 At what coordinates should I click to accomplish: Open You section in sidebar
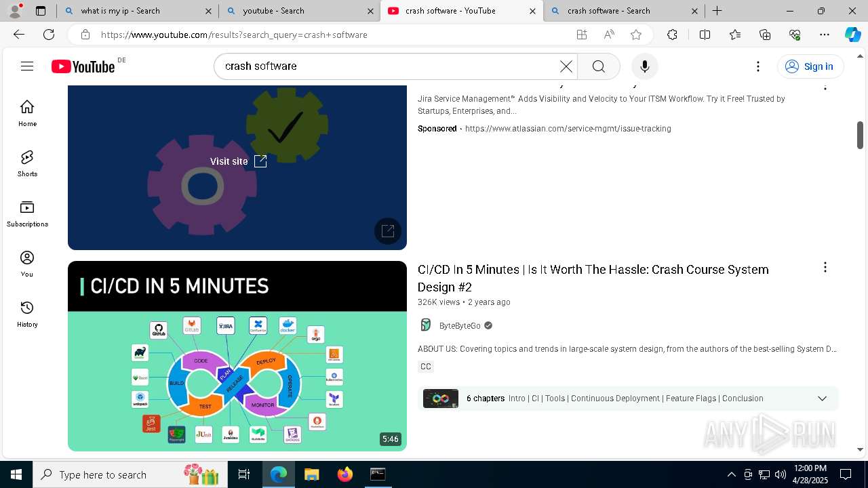click(27, 264)
